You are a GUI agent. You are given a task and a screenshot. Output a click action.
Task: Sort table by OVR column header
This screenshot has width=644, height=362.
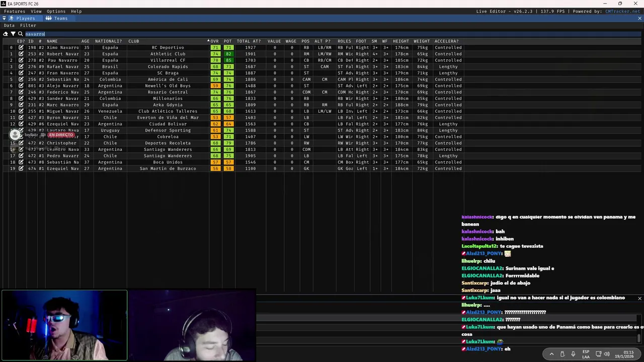pos(214,41)
